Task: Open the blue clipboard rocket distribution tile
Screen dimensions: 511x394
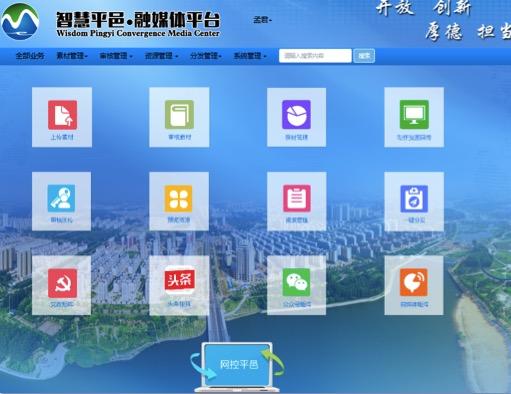Action: coord(414,201)
